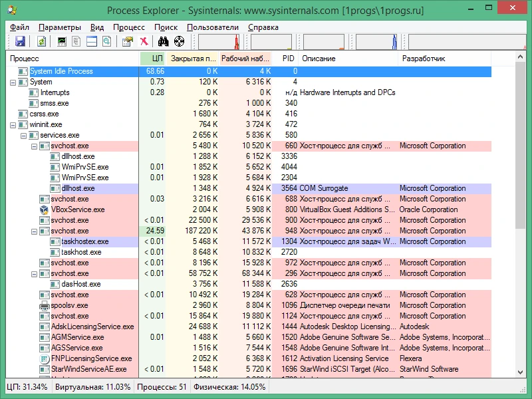Collapse the wininit.exe tree node
532x399 pixels.
[13, 125]
